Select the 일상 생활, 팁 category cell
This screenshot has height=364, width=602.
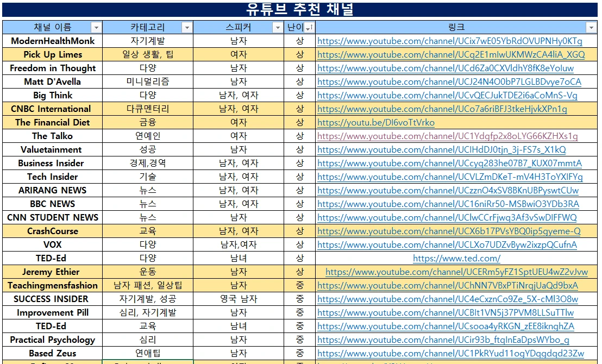pos(148,54)
